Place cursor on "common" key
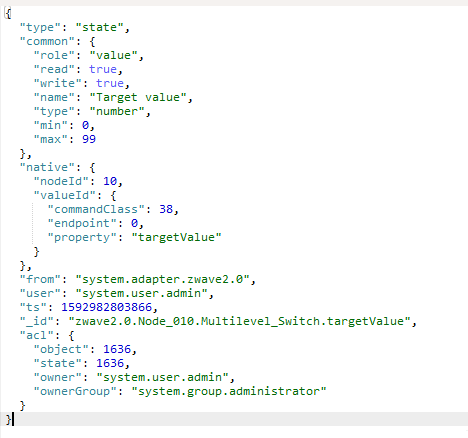 47,41
